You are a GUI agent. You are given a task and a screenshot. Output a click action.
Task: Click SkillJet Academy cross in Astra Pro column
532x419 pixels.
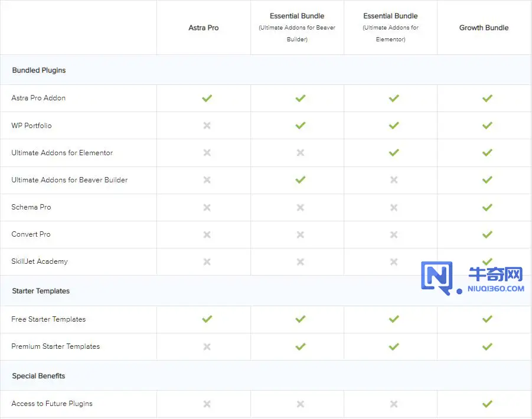pos(207,261)
